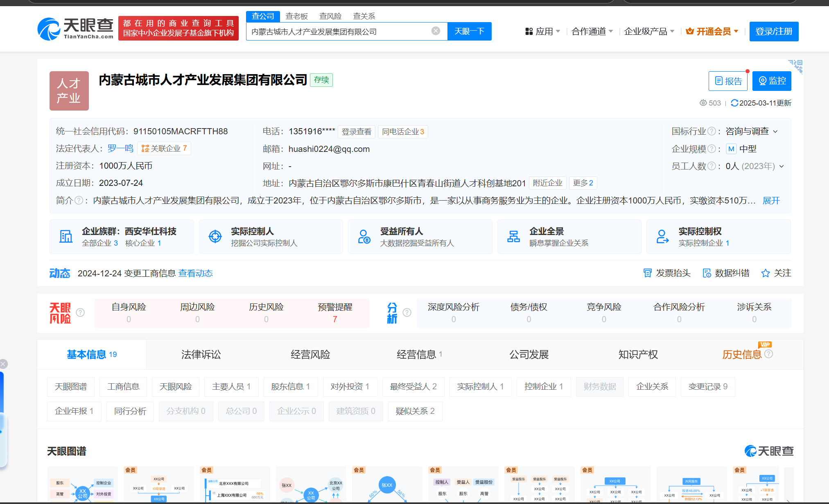Jump to 股东信息 1 section
Screen dimensions: 829x504
coord(291,387)
